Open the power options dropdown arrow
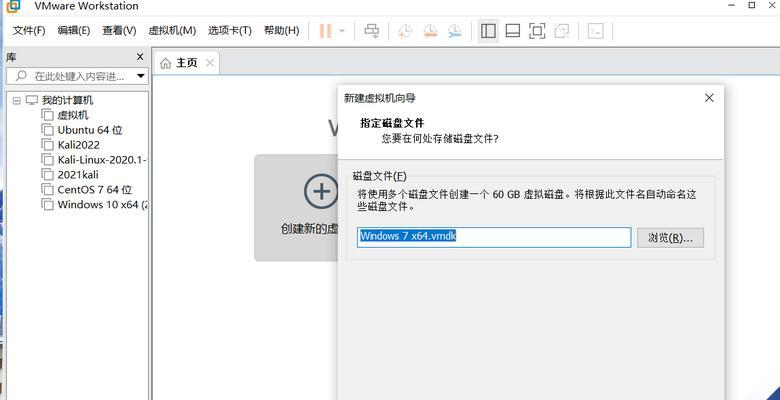This screenshot has width=780, height=400. (342, 31)
